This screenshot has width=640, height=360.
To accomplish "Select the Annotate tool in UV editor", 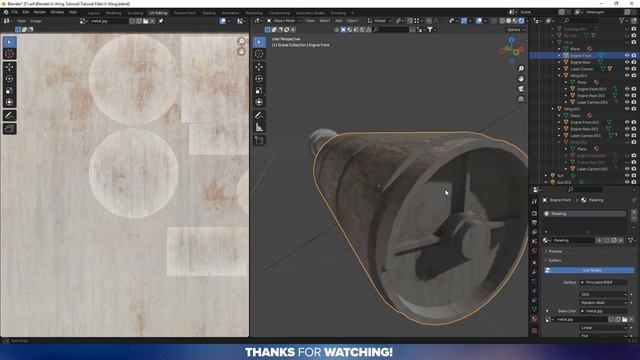I will click(x=9, y=116).
